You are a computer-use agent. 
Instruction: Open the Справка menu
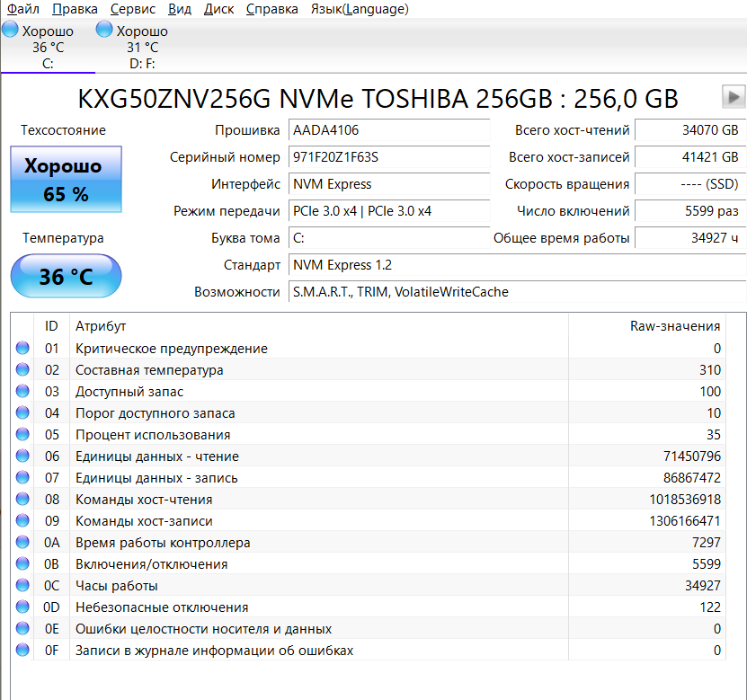click(271, 9)
